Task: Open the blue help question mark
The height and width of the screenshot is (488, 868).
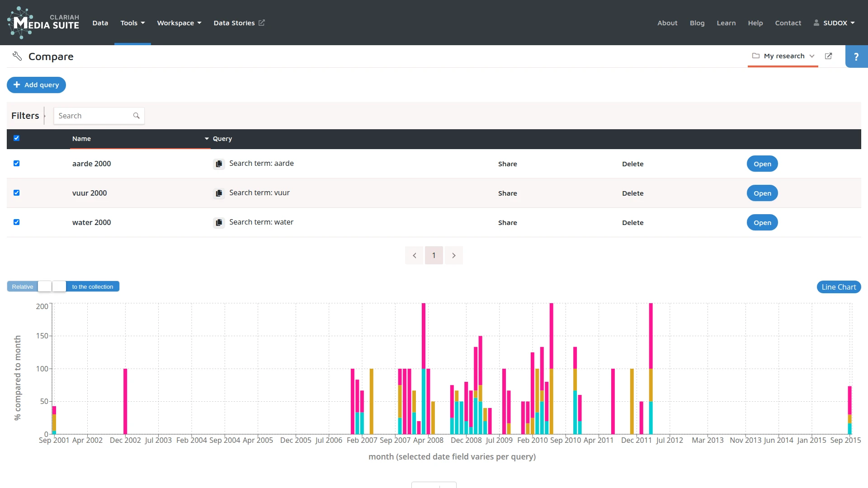Action: coord(856,56)
